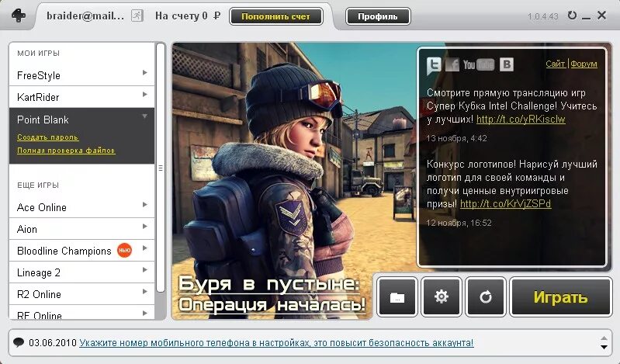Click the refresh icon in the title bar

572,16
